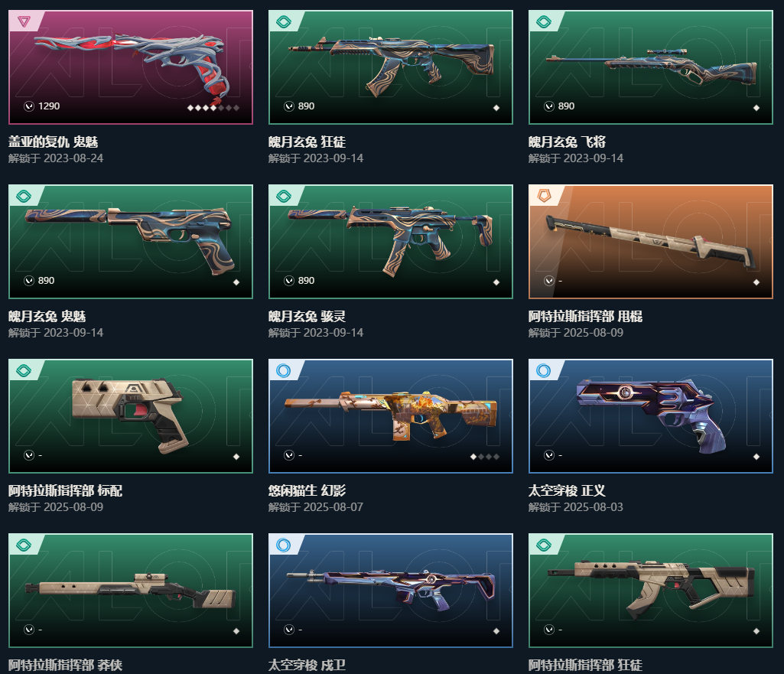The height and width of the screenshot is (674, 784).
Task: Select the 魄月玄兔 飞将 sniper skin thumbnail
Action: tap(650, 67)
